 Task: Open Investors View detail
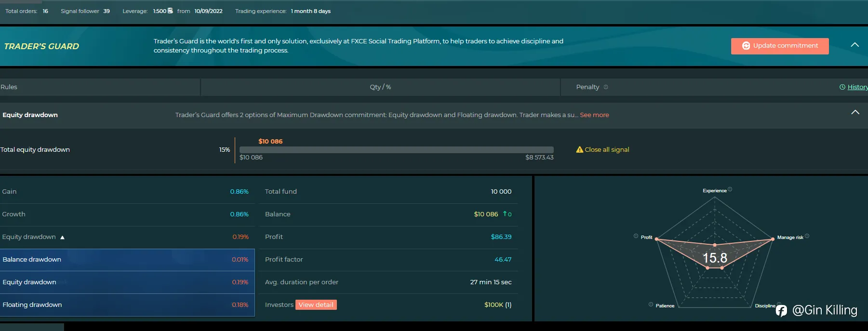tap(316, 305)
